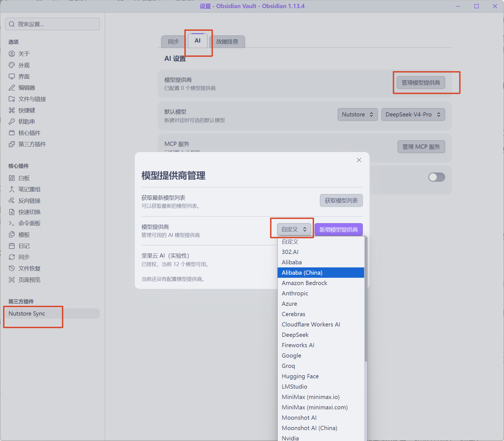Click 管理 MCP 服务 button

pos(421,147)
